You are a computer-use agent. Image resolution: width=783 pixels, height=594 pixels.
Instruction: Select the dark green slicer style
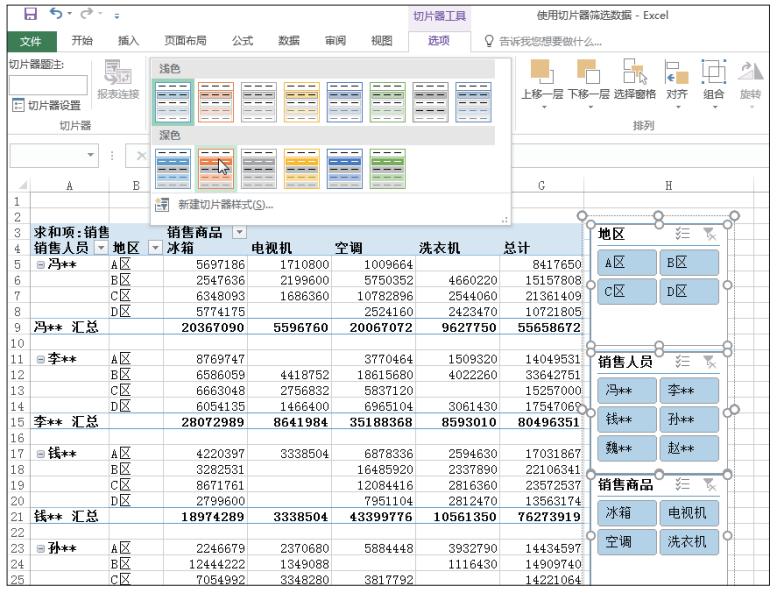point(388,169)
